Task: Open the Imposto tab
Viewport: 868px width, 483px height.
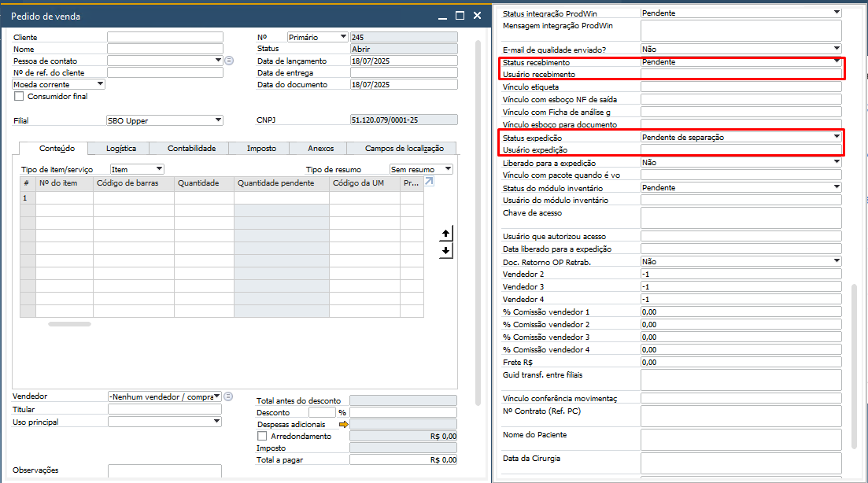Action: click(x=261, y=148)
